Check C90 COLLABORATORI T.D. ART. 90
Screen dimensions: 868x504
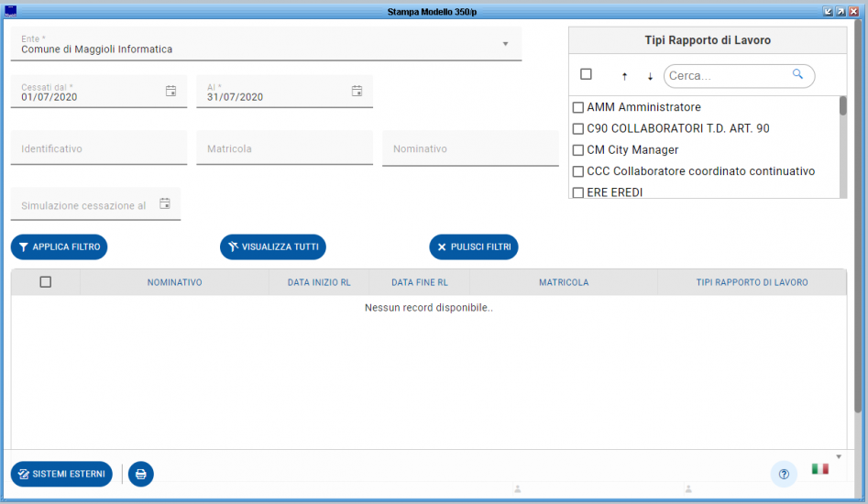[578, 129]
